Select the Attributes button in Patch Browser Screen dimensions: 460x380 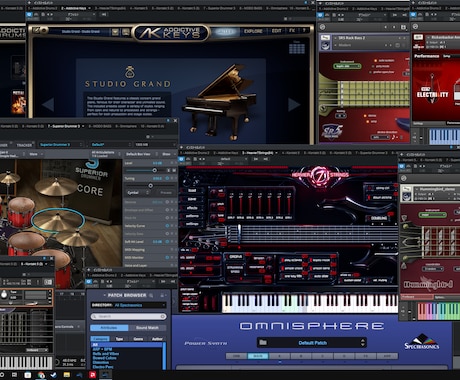(x=109, y=328)
